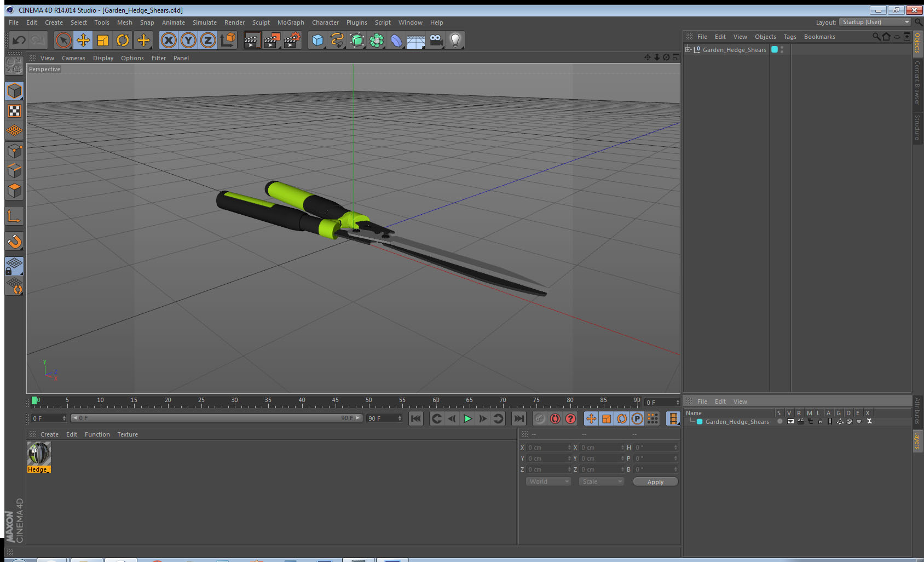Open the spline pen tool icon
The image size is (924, 562).
click(x=337, y=40)
